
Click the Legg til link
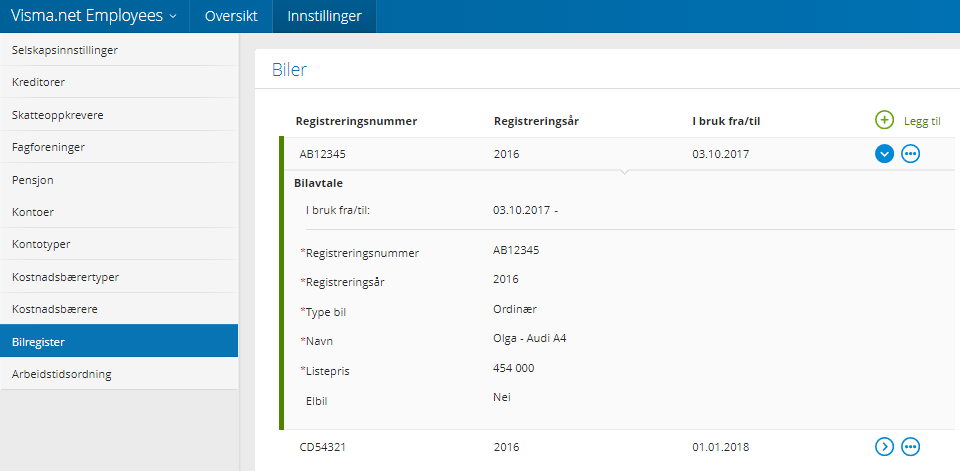922,121
